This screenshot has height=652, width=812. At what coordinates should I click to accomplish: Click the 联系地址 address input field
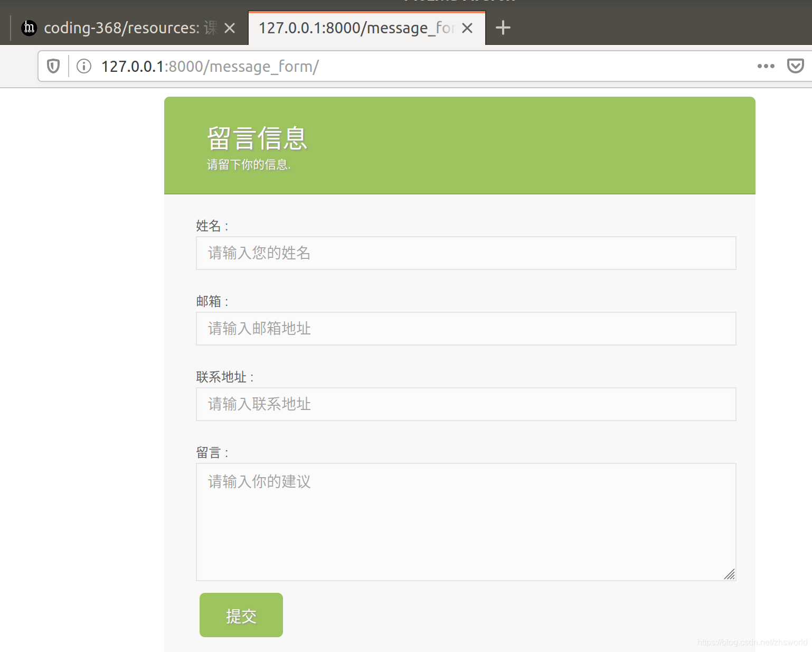pyautogui.click(x=466, y=404)
